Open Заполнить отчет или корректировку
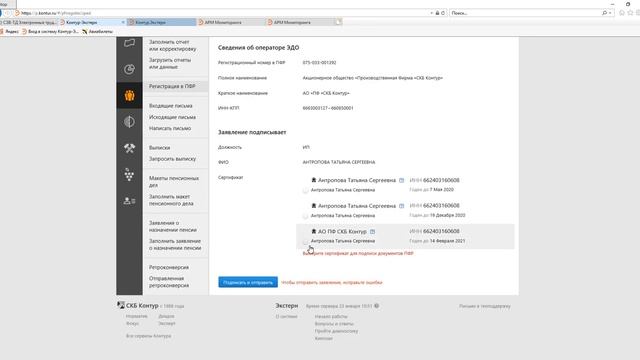This screenshot has height=360, width=640. (173, 45)
